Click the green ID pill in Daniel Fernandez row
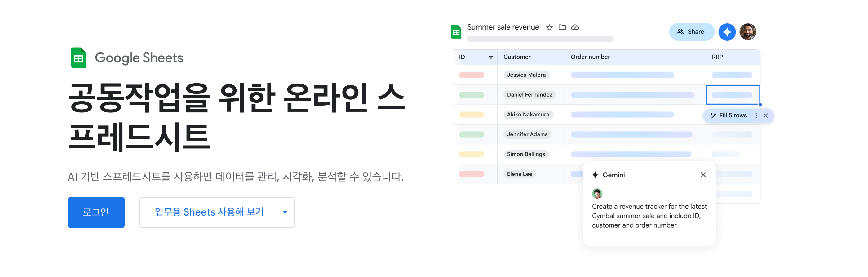The width and height of the screenshot is (868, 277). 472,95
